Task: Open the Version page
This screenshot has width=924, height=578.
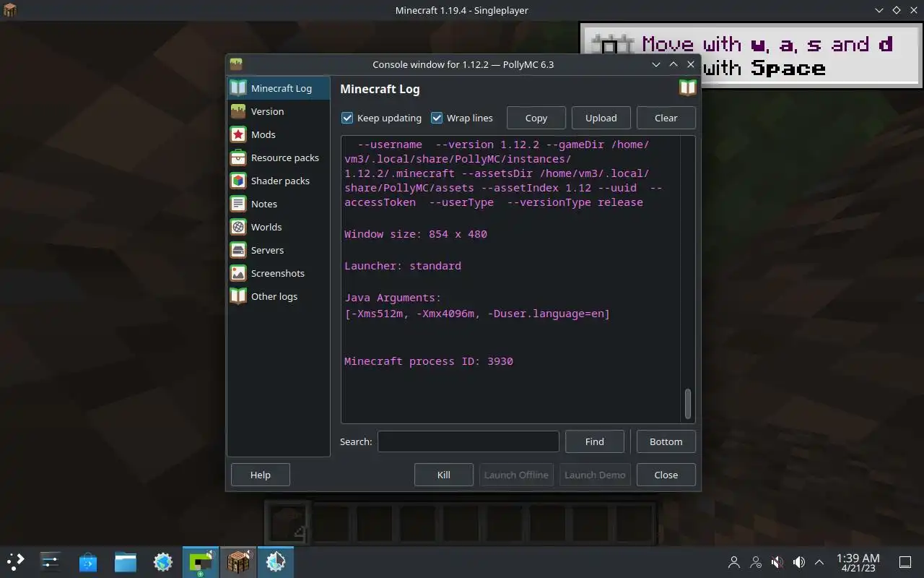Action: (x=278, y=111)
